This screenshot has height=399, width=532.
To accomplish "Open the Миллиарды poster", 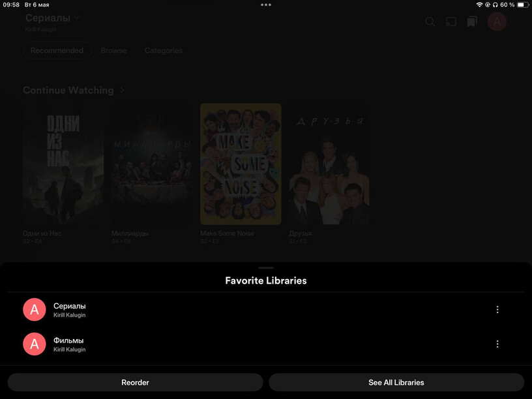I will [x=152, y=164].
